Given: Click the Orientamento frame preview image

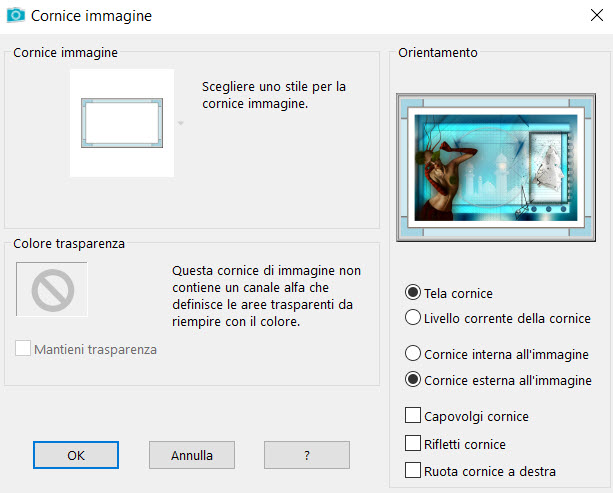Looking at the screenshot, I should (x=496, y=167).
